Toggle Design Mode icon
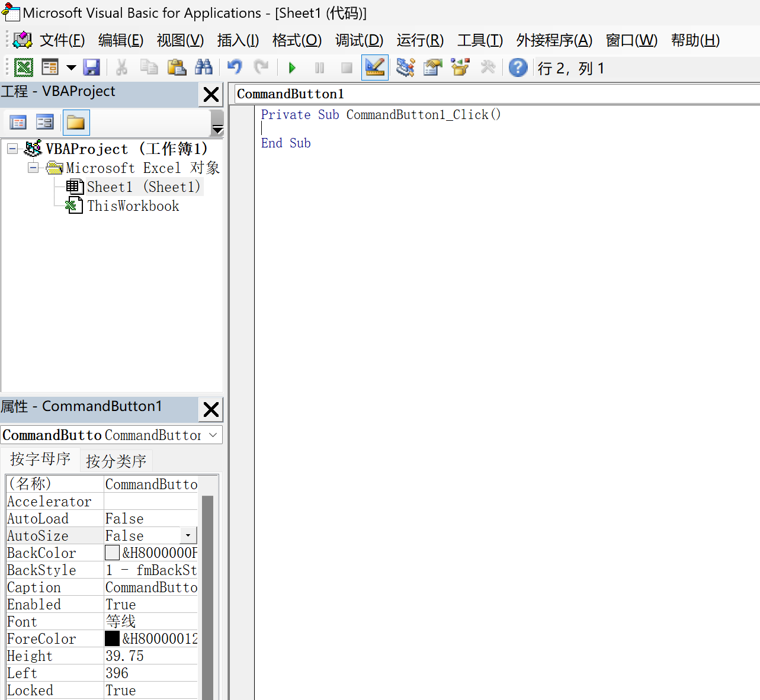This screenshot has width=760, height=700. [x=375, y=68]
